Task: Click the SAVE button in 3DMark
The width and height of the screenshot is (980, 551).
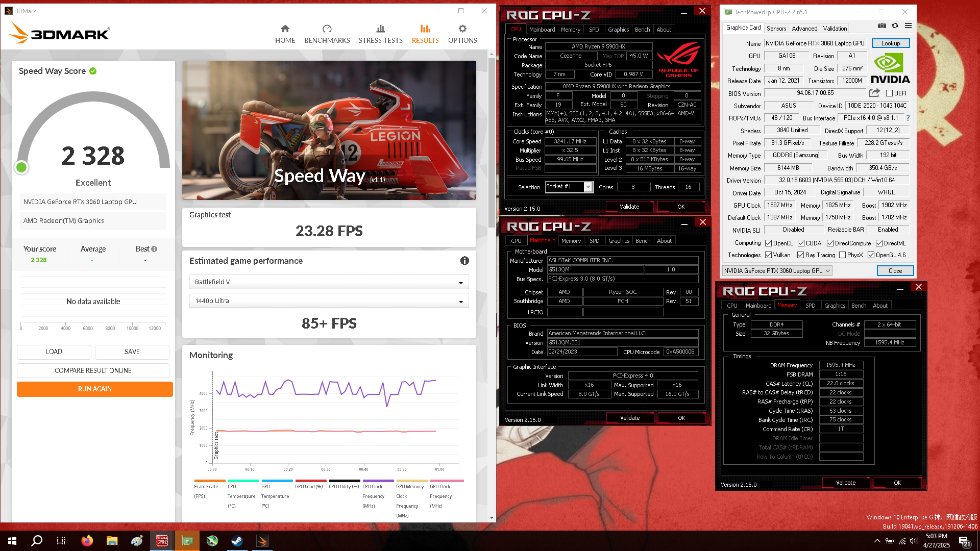Action: pos(132,352)
